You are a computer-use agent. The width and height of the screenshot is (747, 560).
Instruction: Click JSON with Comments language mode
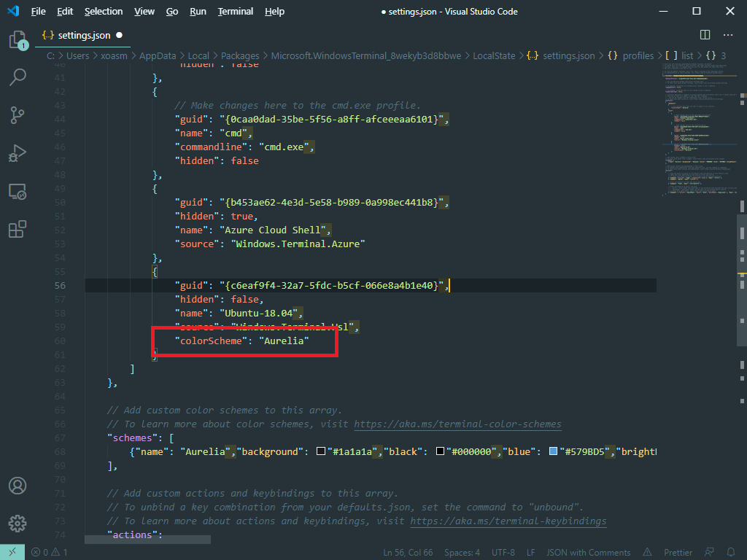click(x=589, y=553)
